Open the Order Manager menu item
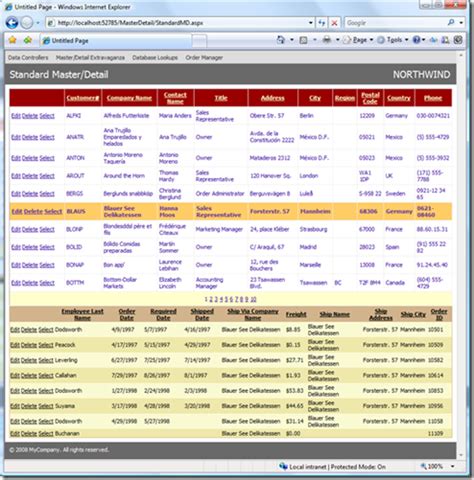The image size is (474, 480). (204, 58)
